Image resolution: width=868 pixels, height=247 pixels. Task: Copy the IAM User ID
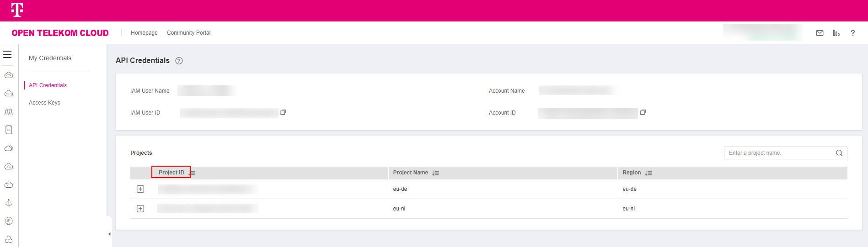pos(283,112)
